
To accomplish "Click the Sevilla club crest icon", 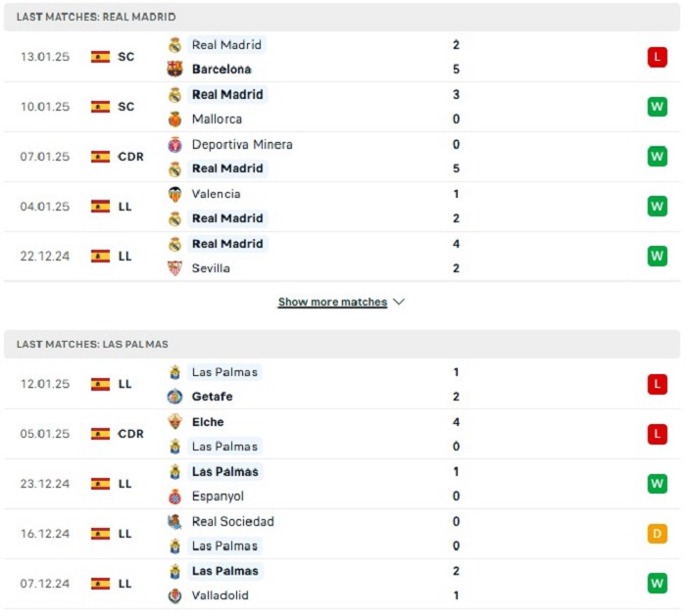I will [x=174, y=268].
